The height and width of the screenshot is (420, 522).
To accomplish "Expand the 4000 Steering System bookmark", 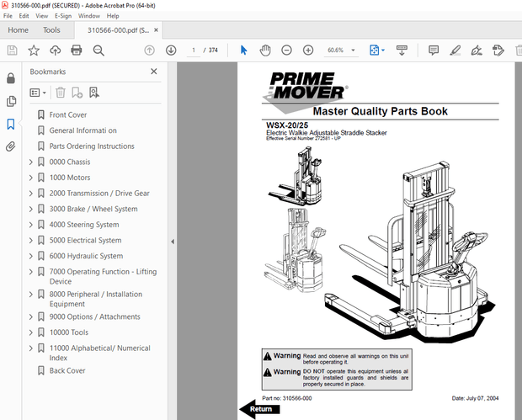I will pyautogui.click(x=31, y=225).
